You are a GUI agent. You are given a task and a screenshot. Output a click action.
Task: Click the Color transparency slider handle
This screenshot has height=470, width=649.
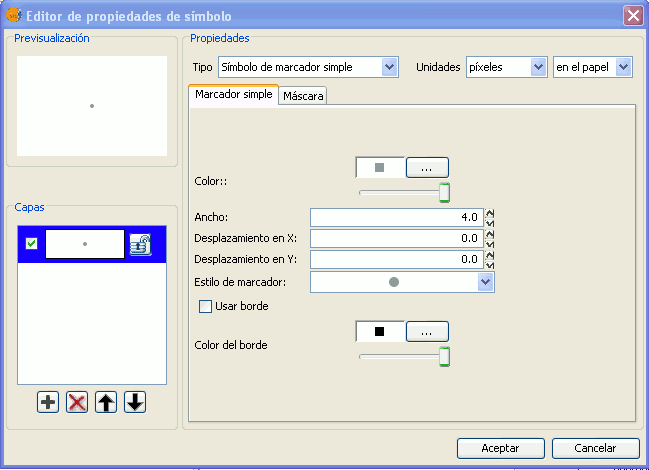445,193
